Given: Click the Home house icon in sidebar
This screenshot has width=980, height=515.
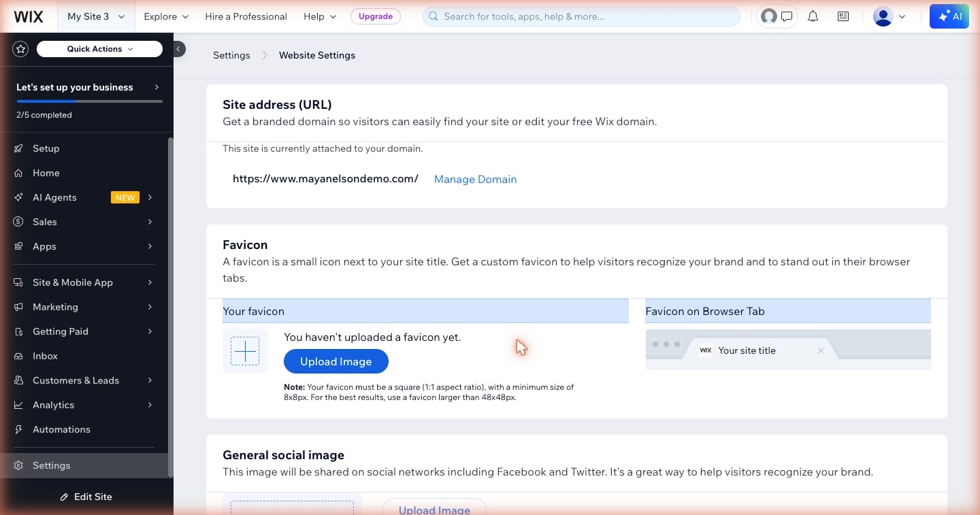Looking at the screenshot, I should [x=19, y=173].
